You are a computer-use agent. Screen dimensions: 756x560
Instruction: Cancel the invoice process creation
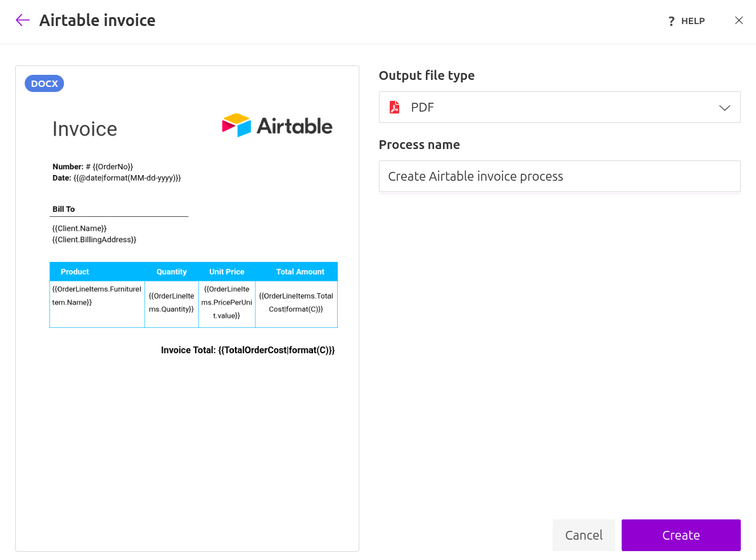(x=583, y=535)
